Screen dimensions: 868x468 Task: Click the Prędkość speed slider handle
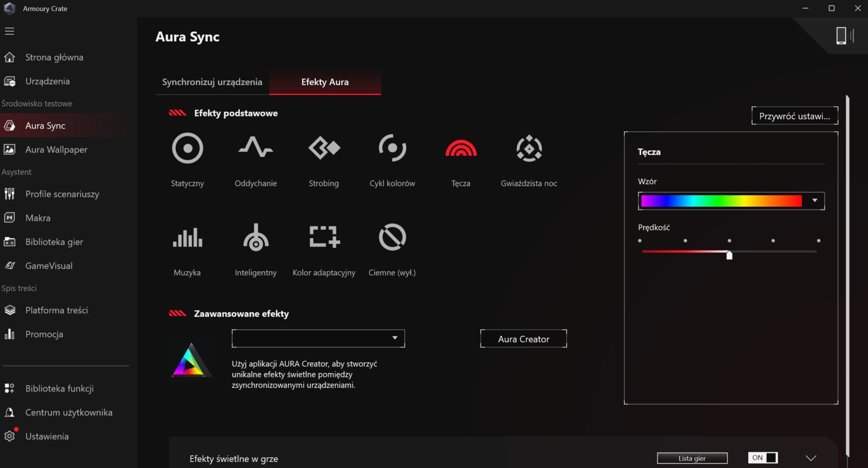[729, 255]
